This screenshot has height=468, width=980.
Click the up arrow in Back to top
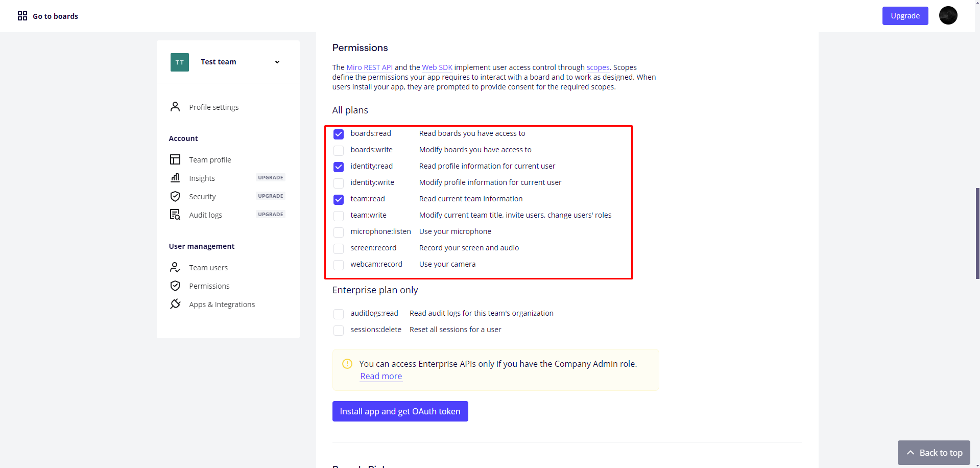click(911, 453)
